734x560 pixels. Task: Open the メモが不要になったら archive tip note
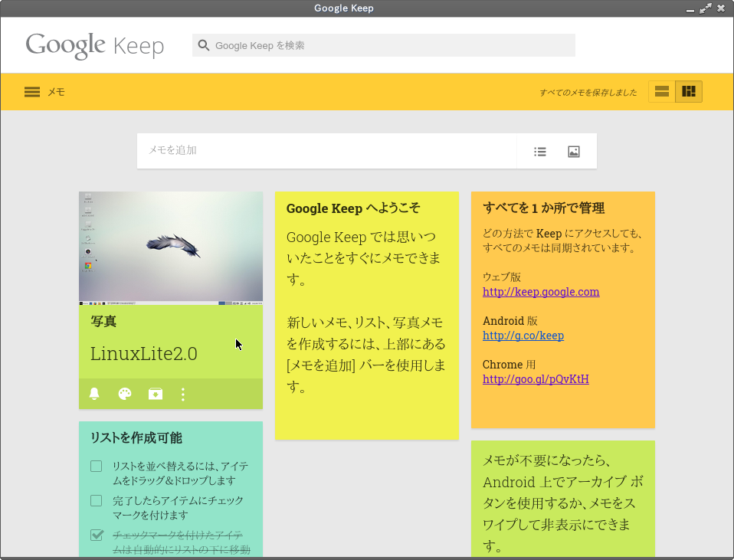[563, 499]
